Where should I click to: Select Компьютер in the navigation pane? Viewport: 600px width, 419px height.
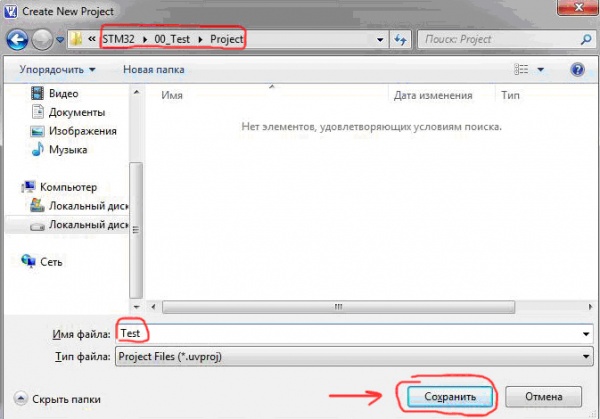[x=68, y=187]
